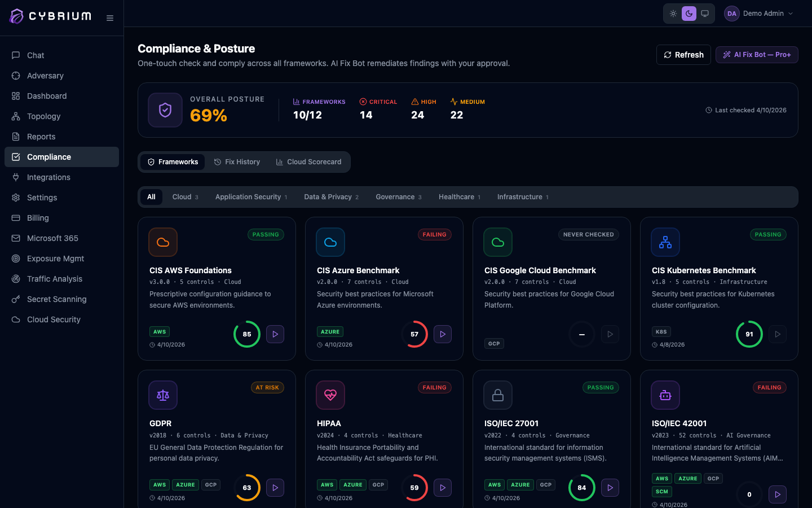Click SCM tag on ISO/IEC 42001

[x=662, y=492]
